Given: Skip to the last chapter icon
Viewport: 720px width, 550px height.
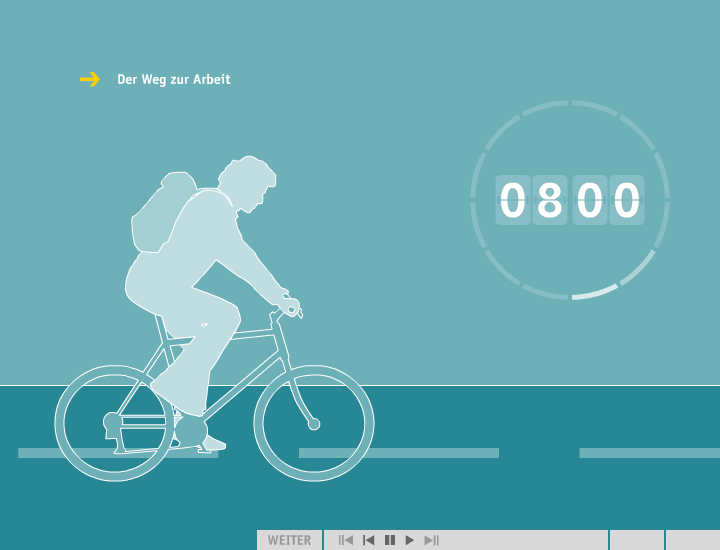Looking at the screenshot, I should coord(432,540).
